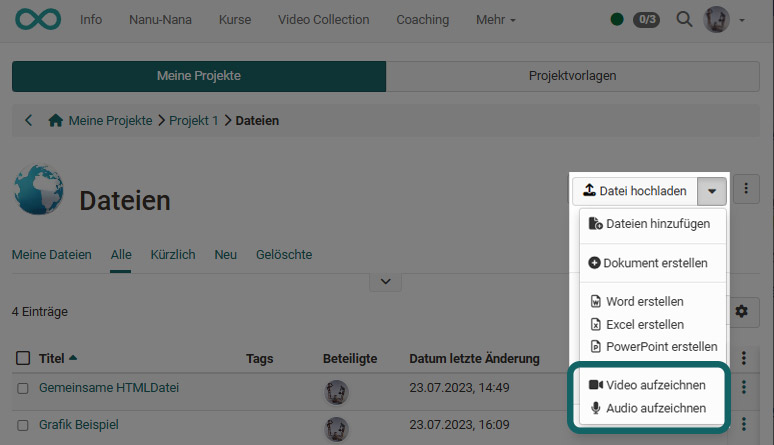Go back using breadcrumb left arrow

point(28,120)
